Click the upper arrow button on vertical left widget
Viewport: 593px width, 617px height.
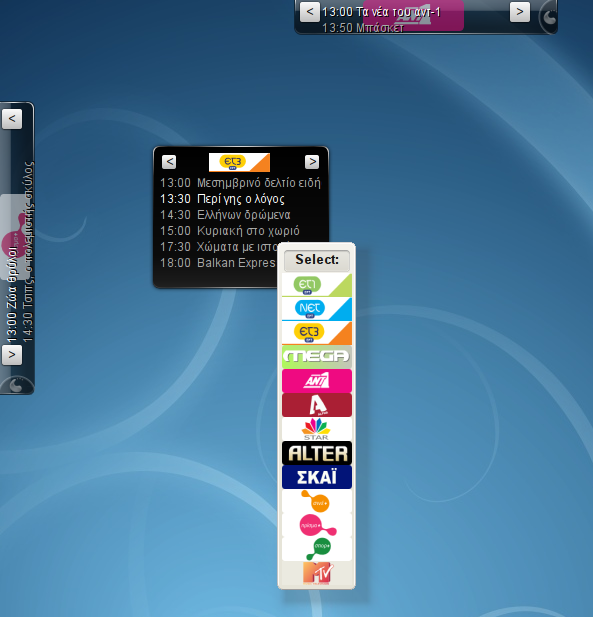tap(12, 119)
